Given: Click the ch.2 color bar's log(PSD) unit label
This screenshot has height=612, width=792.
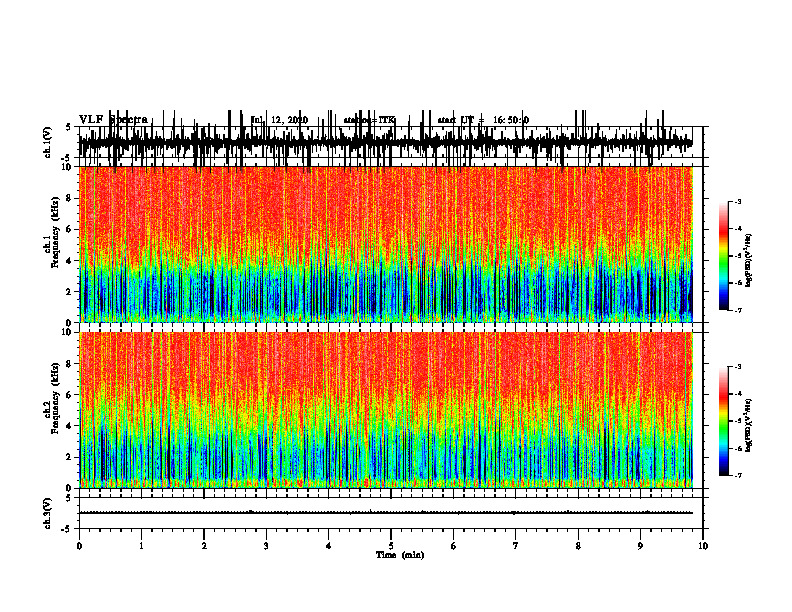Looking at the screenshot, I should pyautogui.click(x=749, y=425).
